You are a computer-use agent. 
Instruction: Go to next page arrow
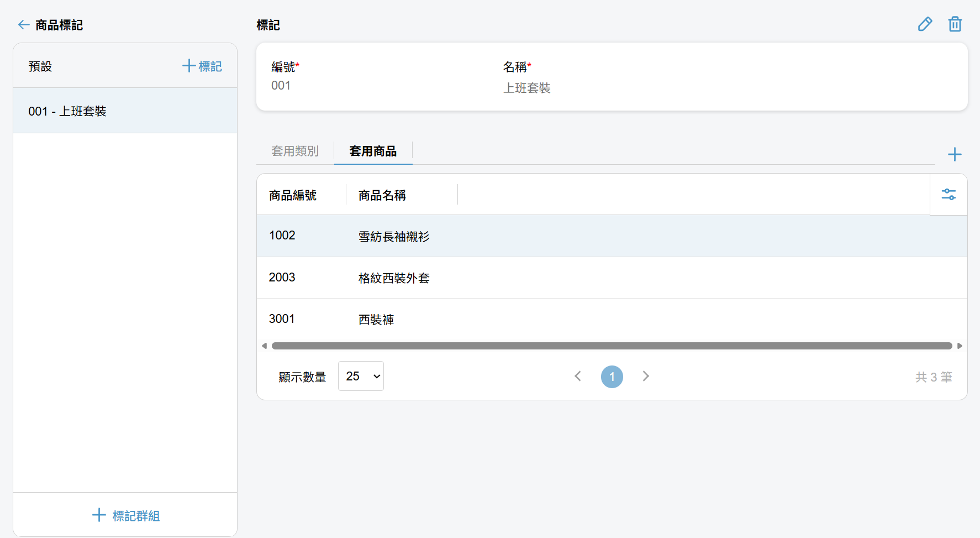click(x=646, y=376)
